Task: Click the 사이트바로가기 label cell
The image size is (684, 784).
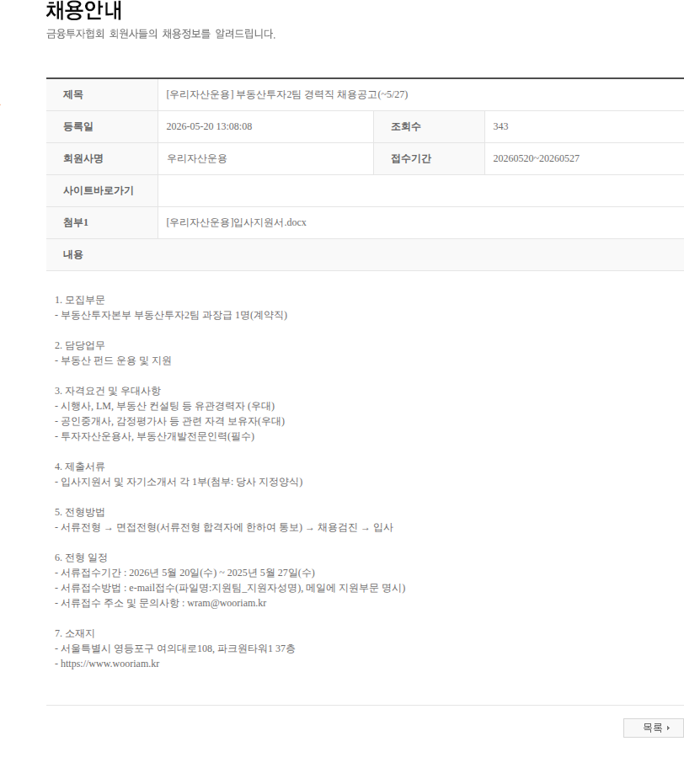Action: tap(102, 190)
